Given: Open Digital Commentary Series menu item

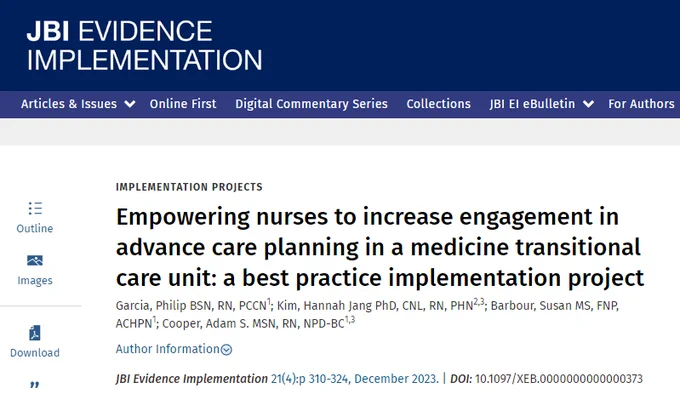Looking at the screenshot, I should 311,104.
